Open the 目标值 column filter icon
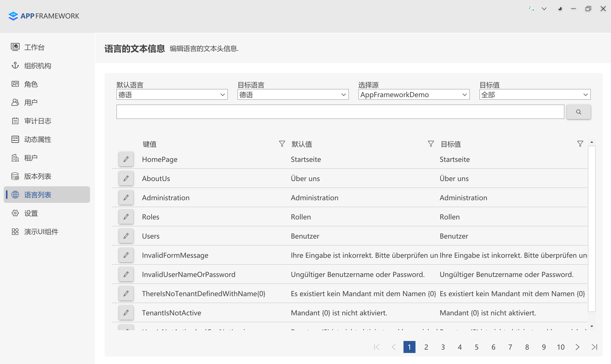 tap(580, 144)
